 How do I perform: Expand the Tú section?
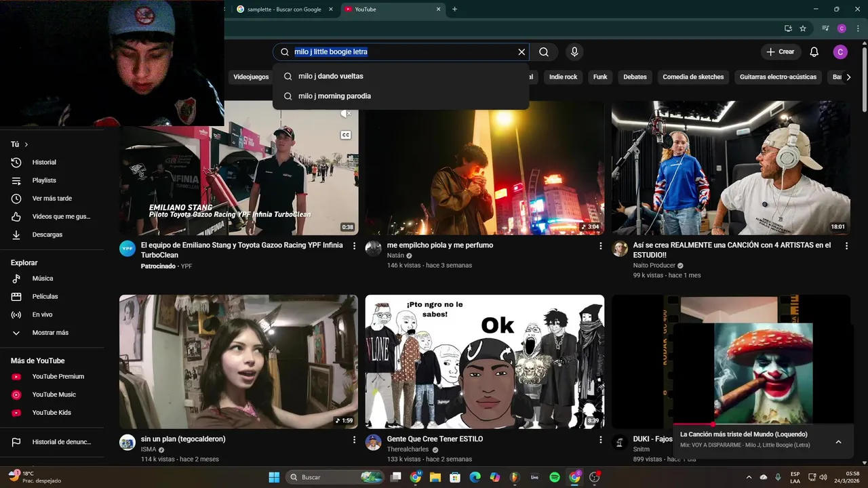(x=20, y=144)
